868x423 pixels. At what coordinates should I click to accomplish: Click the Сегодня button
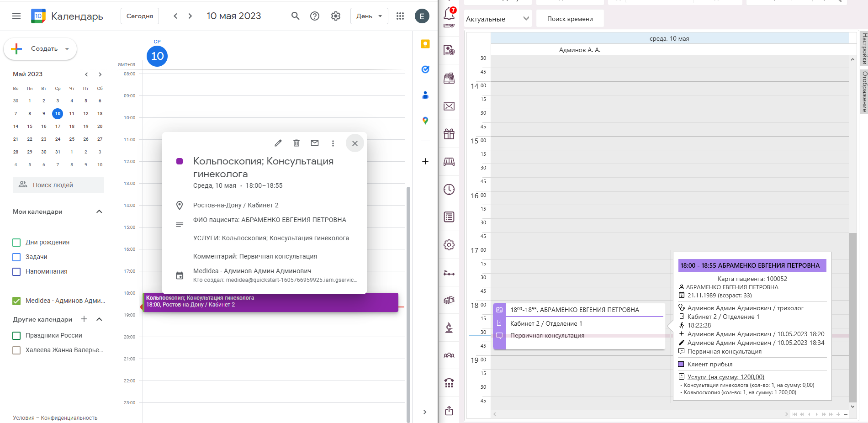point(140,16)
